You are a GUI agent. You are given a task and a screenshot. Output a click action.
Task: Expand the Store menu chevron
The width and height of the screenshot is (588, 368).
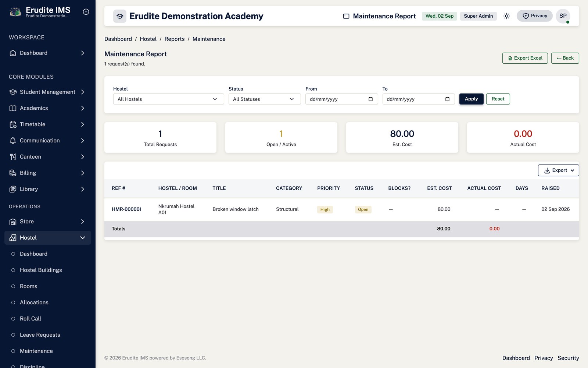tap(83, 222)
